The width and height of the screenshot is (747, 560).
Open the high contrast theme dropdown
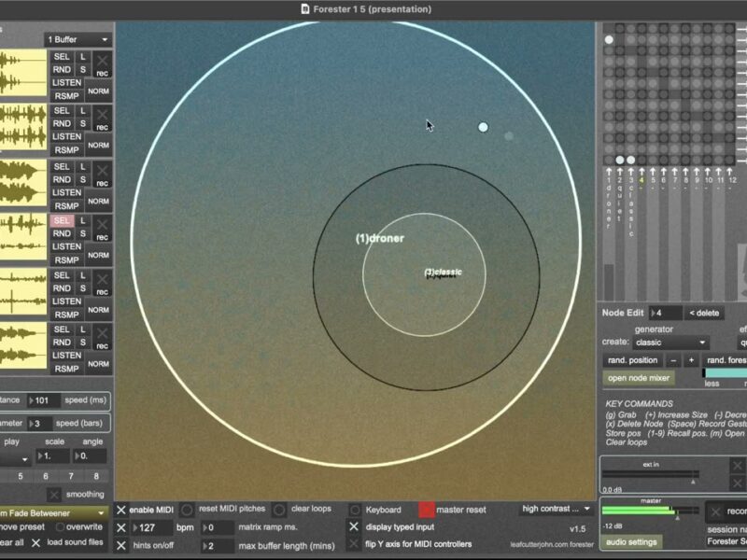(557, 509)
